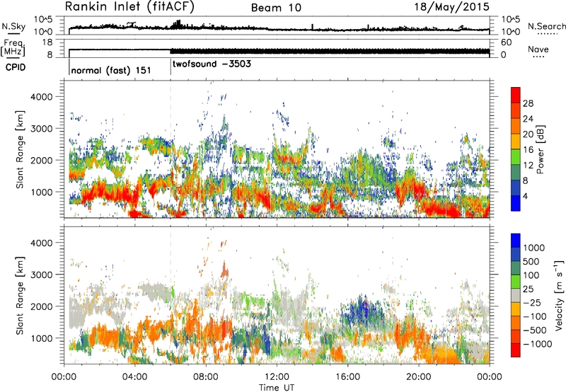Click the "4000" tick on the power panel
The height and width of the screenshot is (392, 566).
[x=41, y=97]
